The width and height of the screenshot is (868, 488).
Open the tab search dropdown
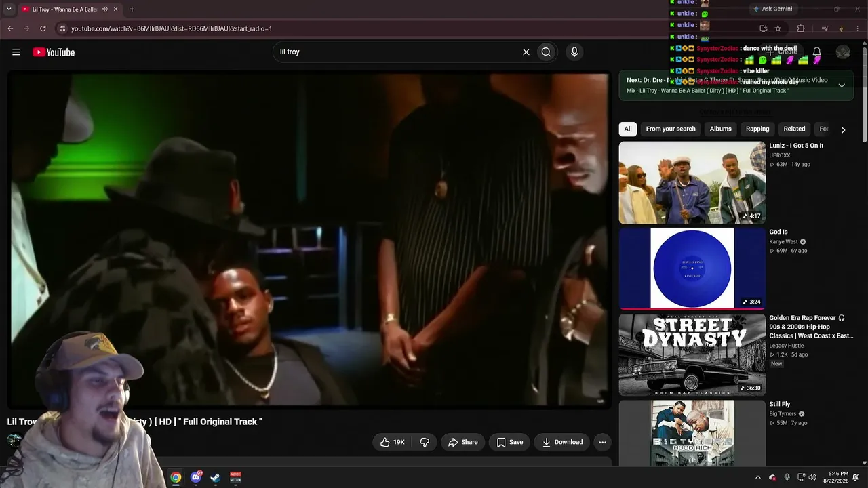(x=9, y=9)
